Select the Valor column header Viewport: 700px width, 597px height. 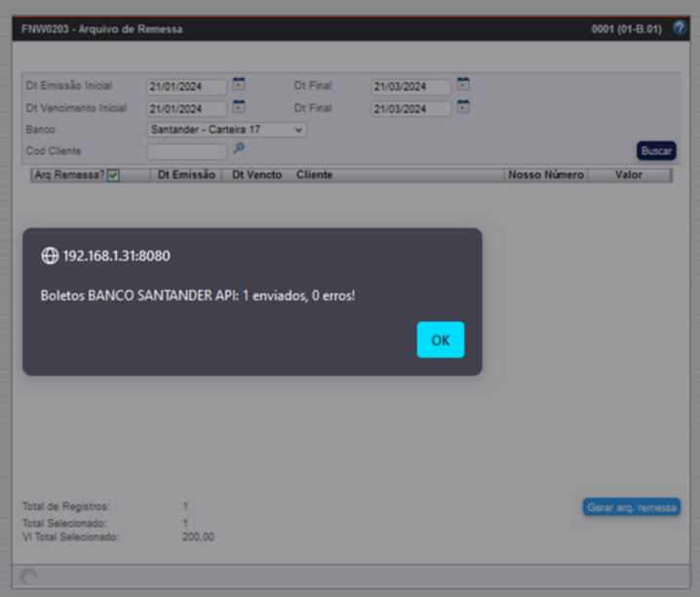[x=629, y=176]
